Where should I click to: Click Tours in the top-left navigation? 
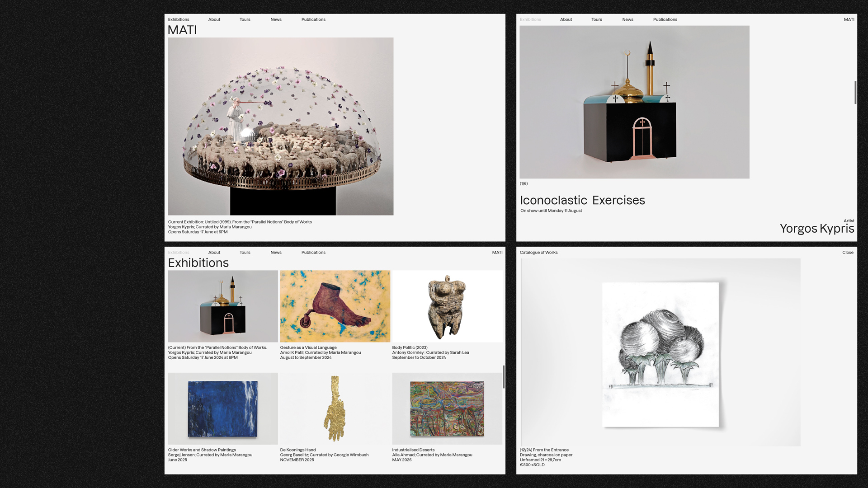click(x=245, y=19)
